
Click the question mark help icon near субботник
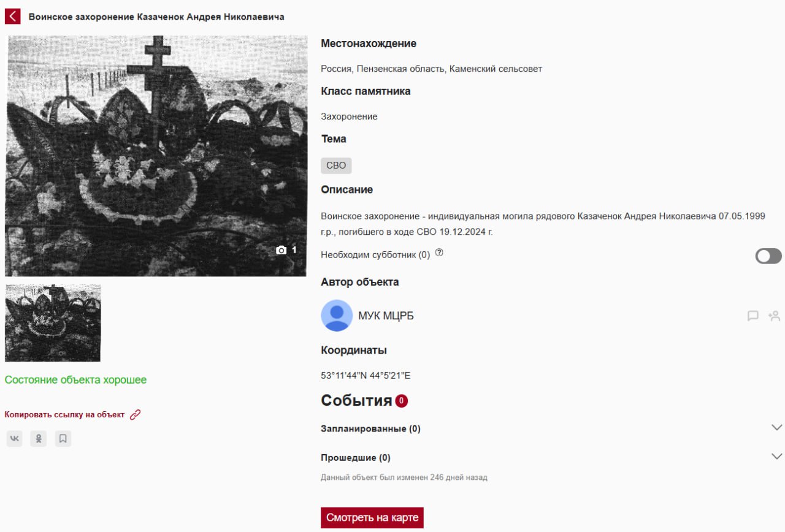439,253
